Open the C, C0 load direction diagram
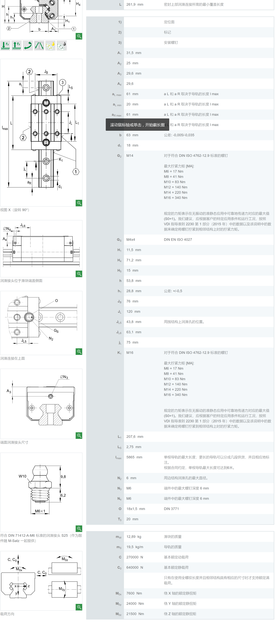The height and width of the screenshot is (644, 275). pos(41,581)
